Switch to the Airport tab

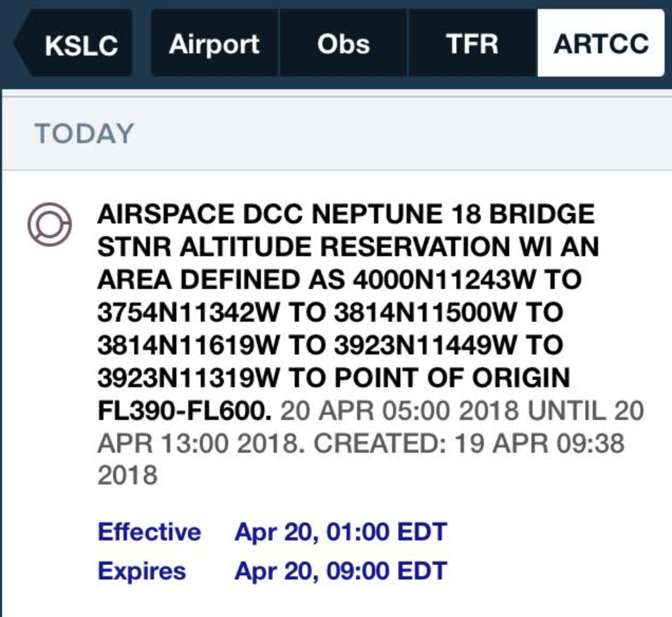pyautogui.click(x=214, y=44)
